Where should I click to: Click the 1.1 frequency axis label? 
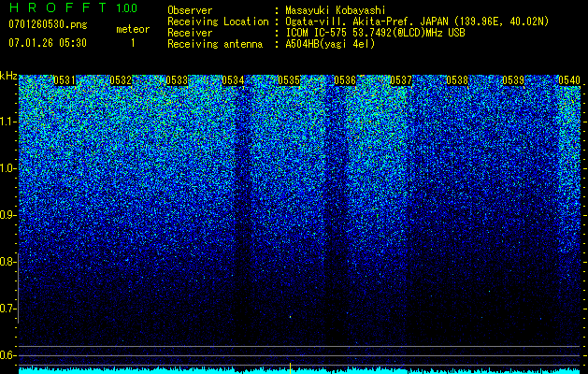point(7,122)
